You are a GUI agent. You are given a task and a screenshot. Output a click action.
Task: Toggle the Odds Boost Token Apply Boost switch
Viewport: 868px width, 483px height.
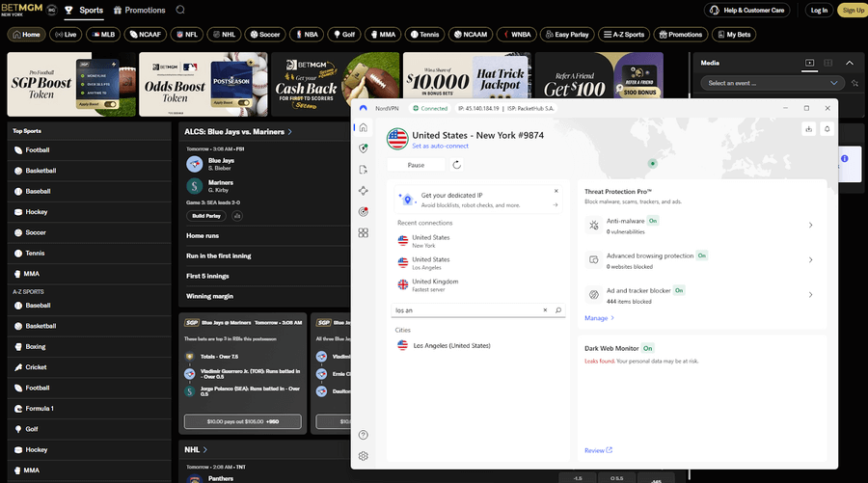[244, 103]
